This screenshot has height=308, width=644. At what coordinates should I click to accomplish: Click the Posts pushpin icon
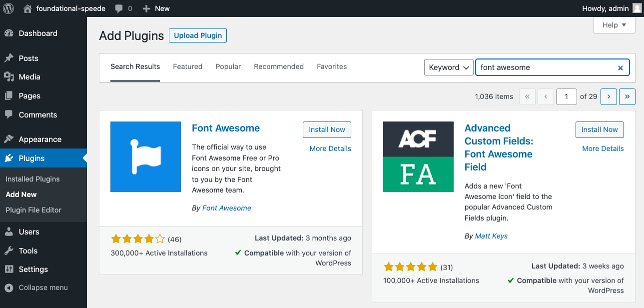9,58
